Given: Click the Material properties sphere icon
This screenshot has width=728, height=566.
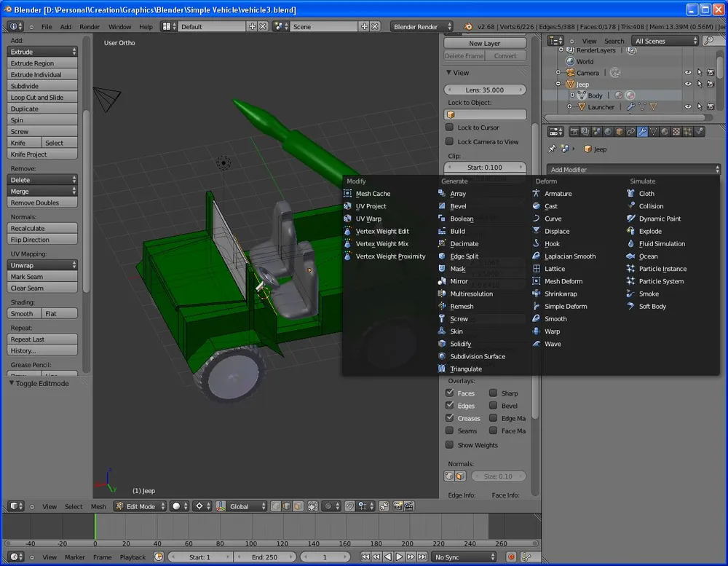Looking at the screenshot, I should [664, 132].
